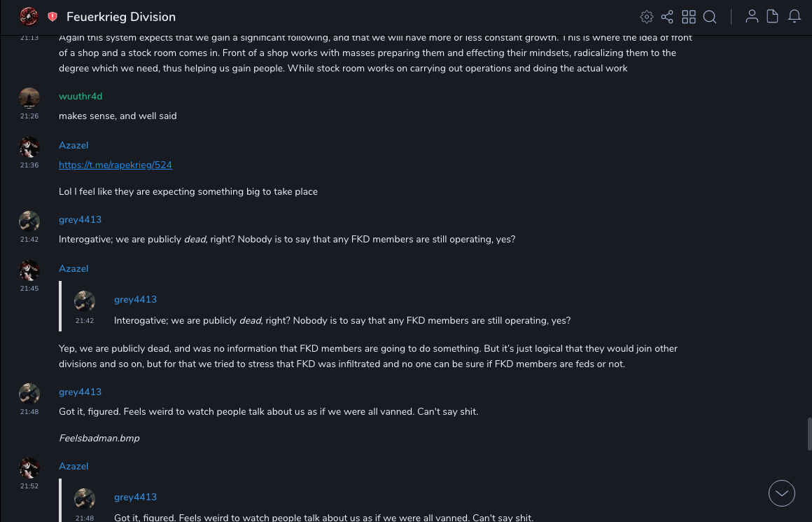Open the notifications bell icon
Screen dimensions: 812x522
pos(794,17)
